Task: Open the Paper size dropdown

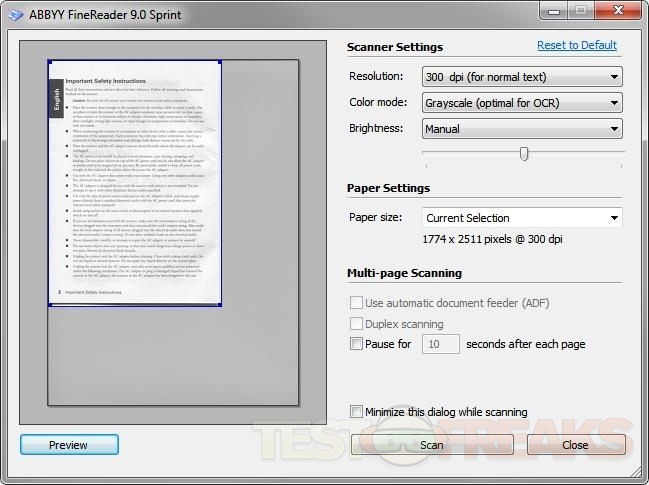Action: point(521,217)
